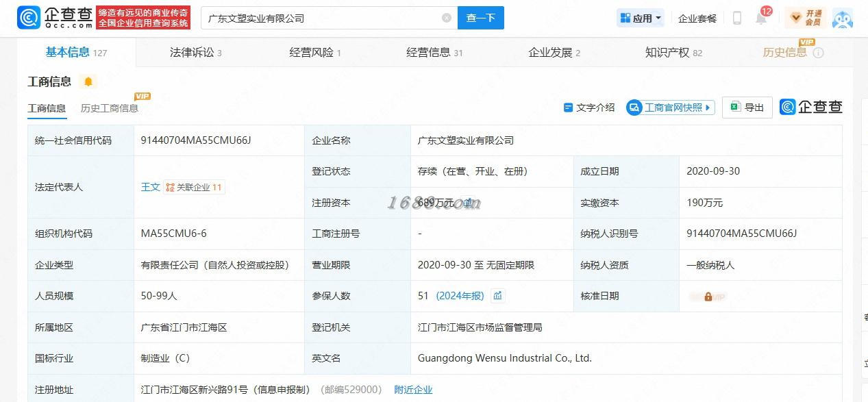Switch to 经营风险 tab
This screenshot has height=402, width=868.
tap(315, 53)
